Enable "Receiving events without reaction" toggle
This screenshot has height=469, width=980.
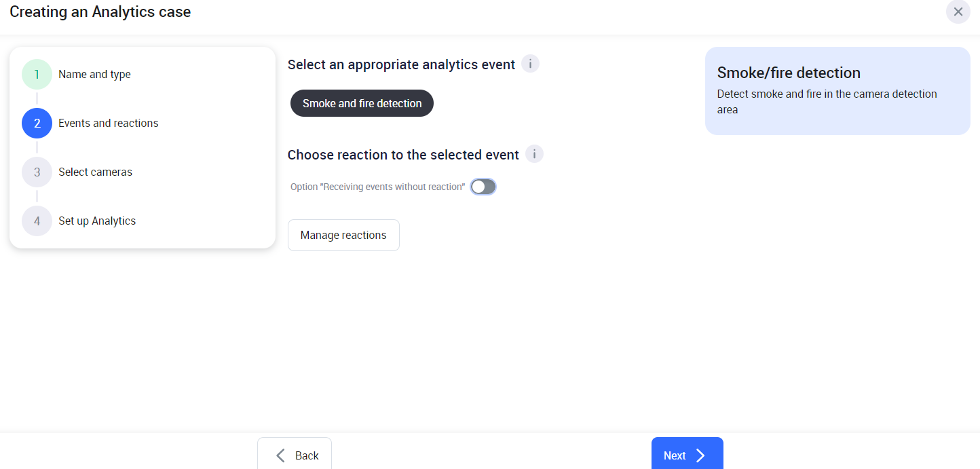pyautogui.click(x=483, y=187)
